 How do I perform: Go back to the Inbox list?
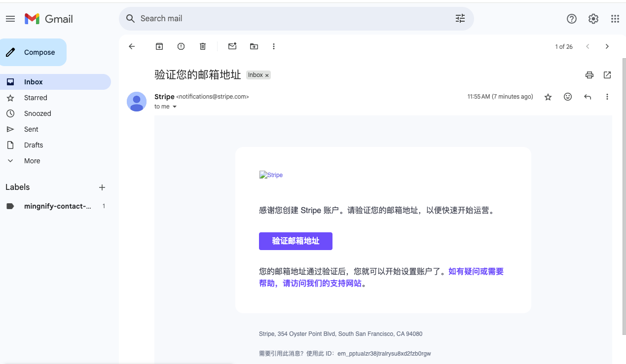click(132, 46)
